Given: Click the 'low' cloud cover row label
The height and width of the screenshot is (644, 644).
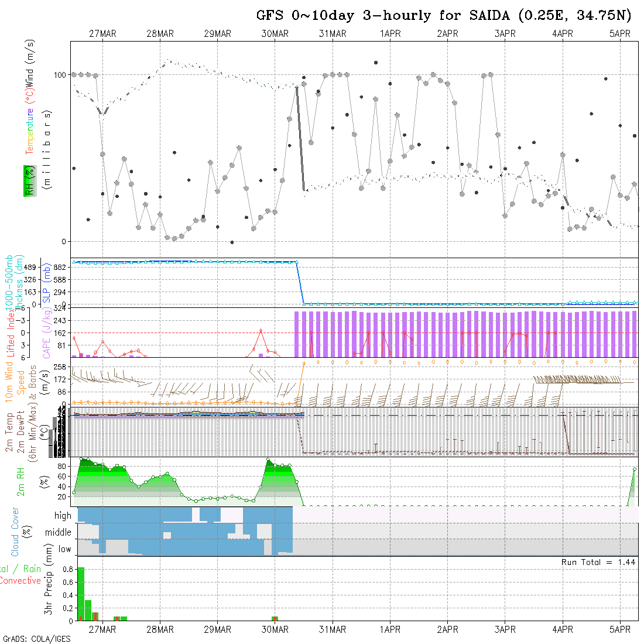Looking at the screenshot, I should 64,549.
